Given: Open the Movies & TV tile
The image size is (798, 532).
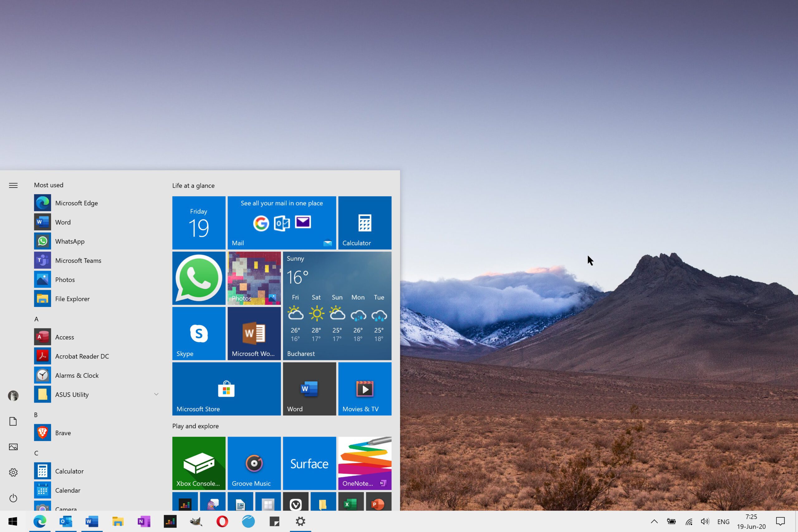Looking at the screenshot, I should (365, 389).
